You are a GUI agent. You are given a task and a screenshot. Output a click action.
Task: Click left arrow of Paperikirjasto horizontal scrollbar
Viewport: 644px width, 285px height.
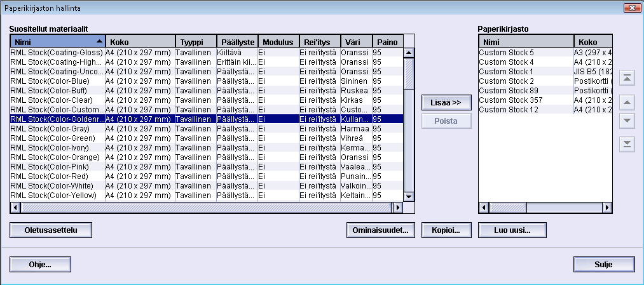[x=484, y=208]
